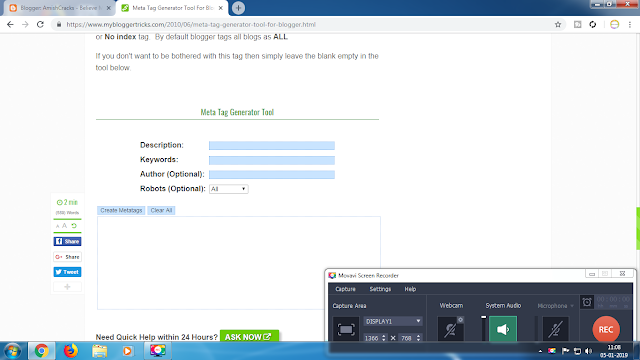Reload the page
Screen dimensions: 640x360
[x=40, y=24]
